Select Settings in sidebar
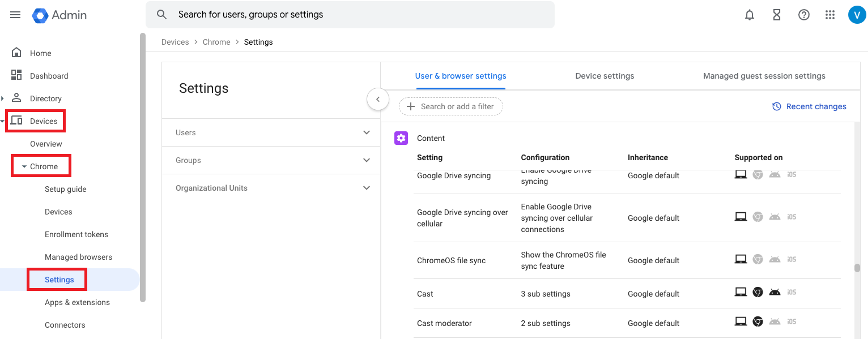Viewport: 868px width, 339px height. coord(59,280)
